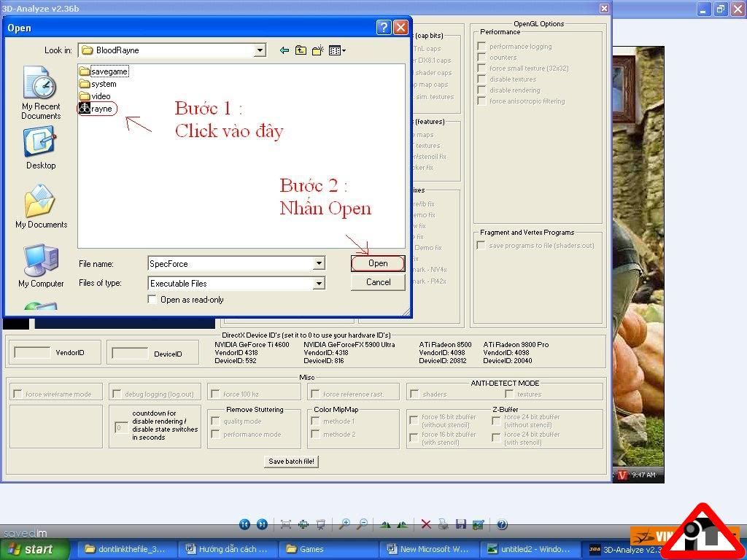This screenshot has height=560, width=747.
Task: Zoom in with magnifier plus icon
Action: tap(344, 524)
